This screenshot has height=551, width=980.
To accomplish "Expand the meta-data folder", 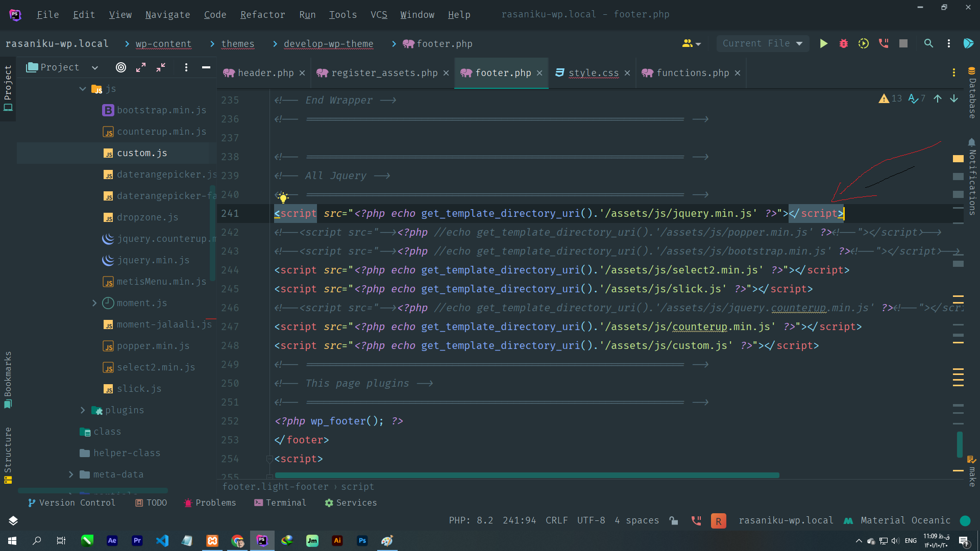I will [x=71, y=474].
